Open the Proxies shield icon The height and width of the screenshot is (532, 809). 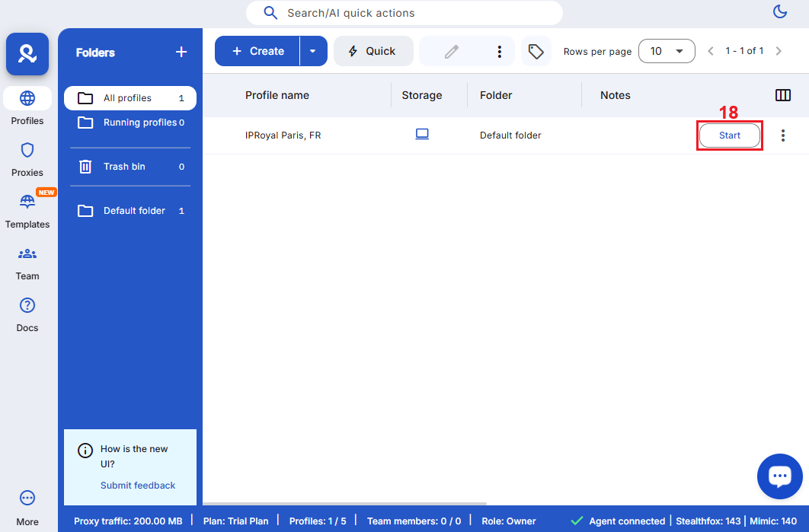[27, 150]
